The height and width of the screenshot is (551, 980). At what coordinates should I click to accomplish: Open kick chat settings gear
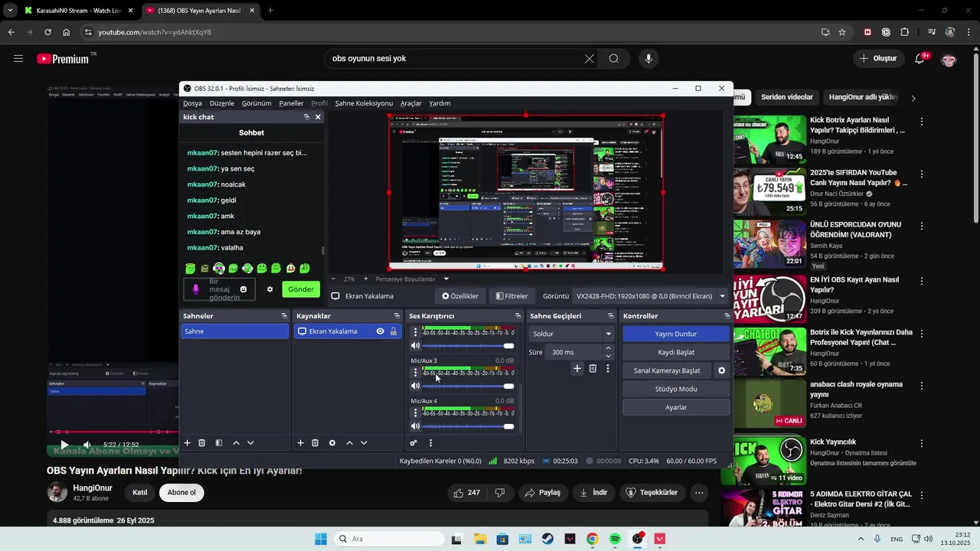click(269, 289)
